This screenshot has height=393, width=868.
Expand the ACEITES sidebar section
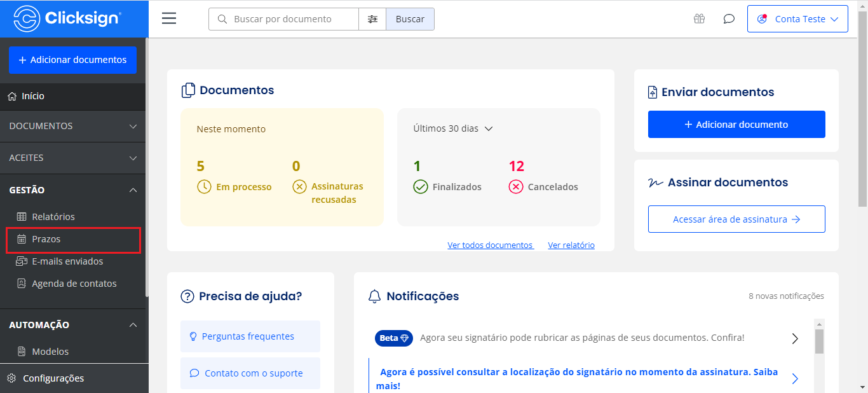(73, 158)
